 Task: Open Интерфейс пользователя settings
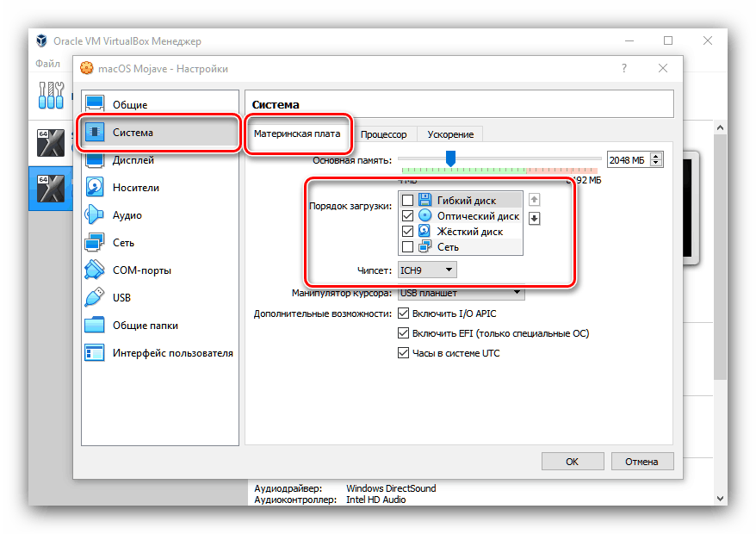click(x=159, y=352)
